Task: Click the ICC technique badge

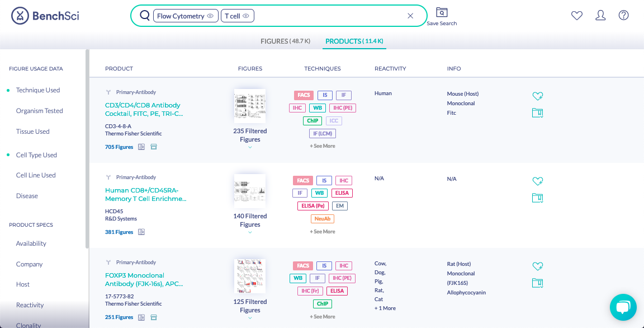Action: (334, 121)
